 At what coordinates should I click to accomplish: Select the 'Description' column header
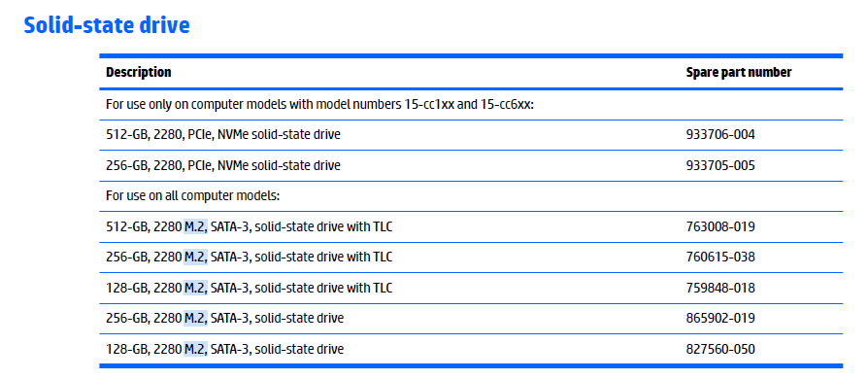tap(139, 72)
